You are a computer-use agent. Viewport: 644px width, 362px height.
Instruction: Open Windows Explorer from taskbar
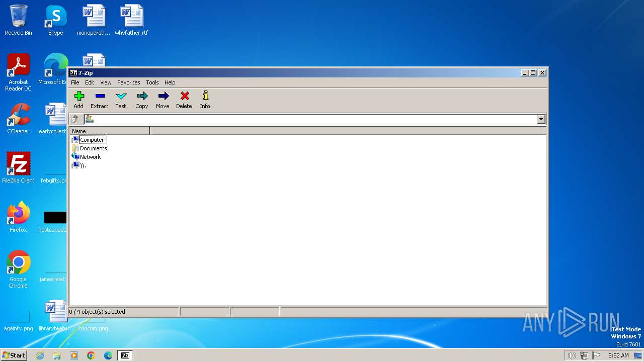(x=57, y=355)
